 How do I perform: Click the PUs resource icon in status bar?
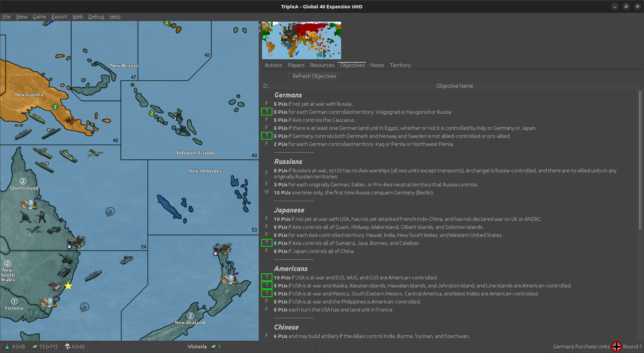point(35,347)
